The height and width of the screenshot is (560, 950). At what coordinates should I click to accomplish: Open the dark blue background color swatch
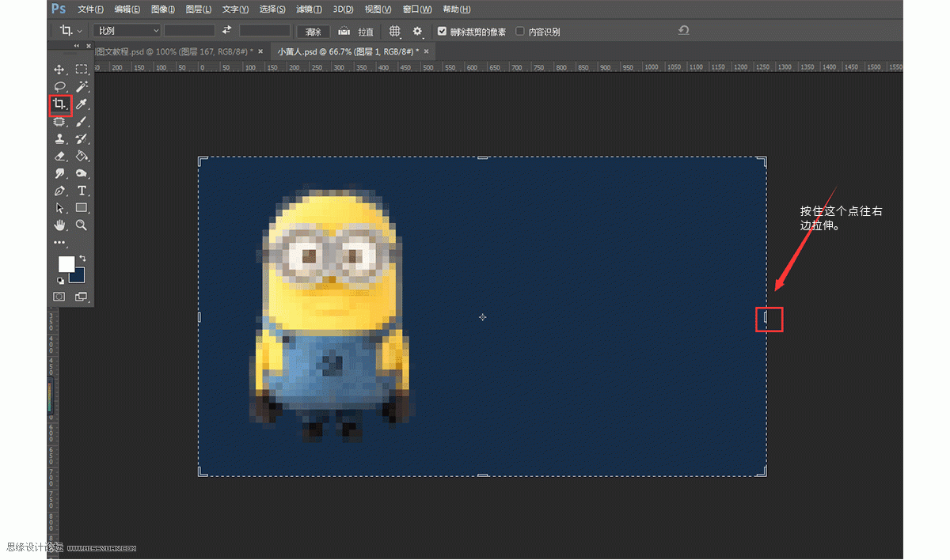click(79, 277)
